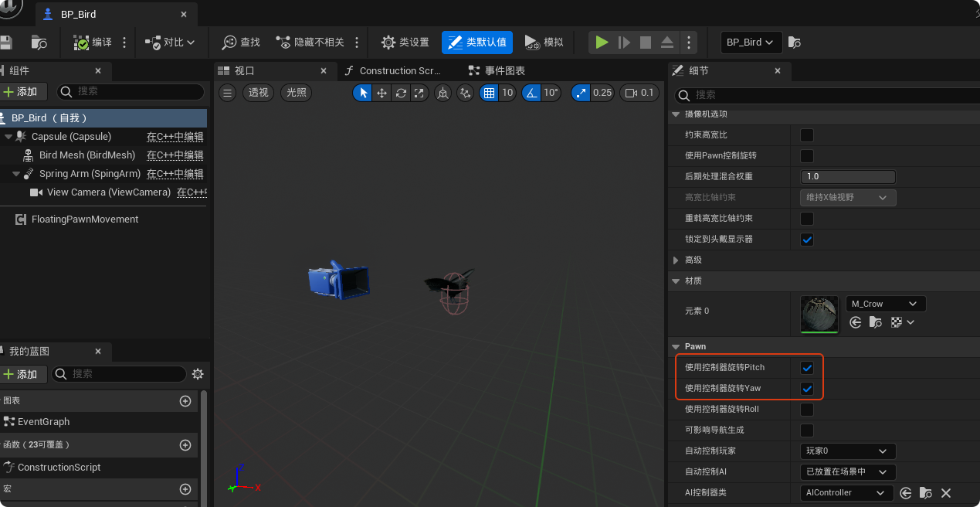Compile the blueprint with 编译 button

93,43
